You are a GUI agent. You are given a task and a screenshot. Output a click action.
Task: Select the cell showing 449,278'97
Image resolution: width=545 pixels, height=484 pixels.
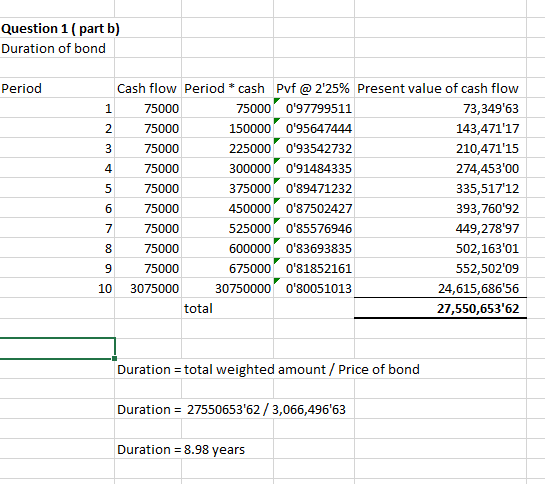pyautogui.click(x=440, y=228)
